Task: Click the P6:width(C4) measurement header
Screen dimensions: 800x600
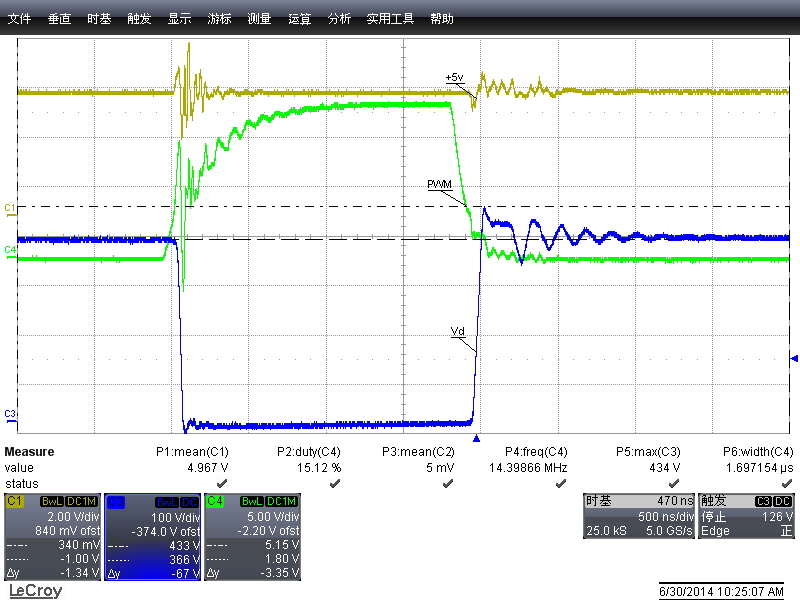Action: click(x=758, y=452)
